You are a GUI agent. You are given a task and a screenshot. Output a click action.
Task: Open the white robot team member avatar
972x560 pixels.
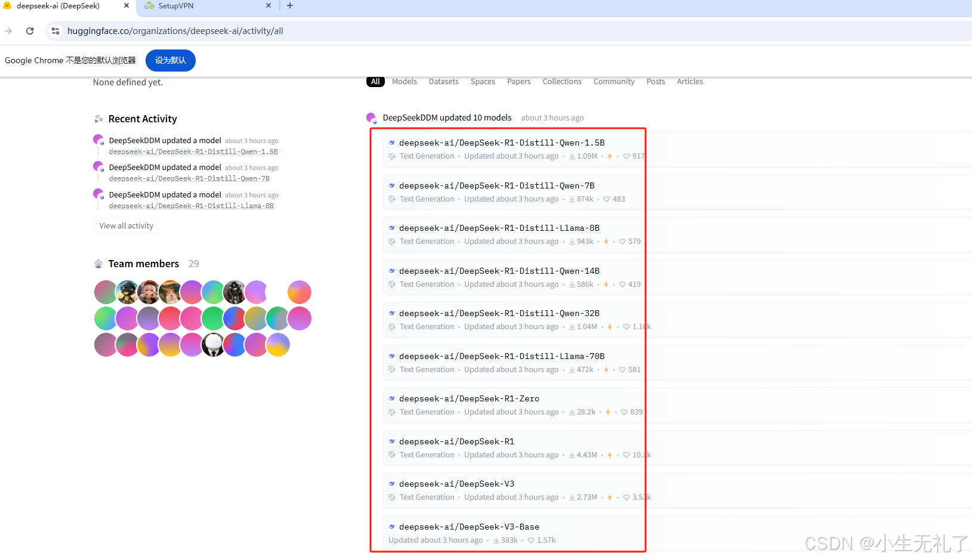[x=213, y=345]
